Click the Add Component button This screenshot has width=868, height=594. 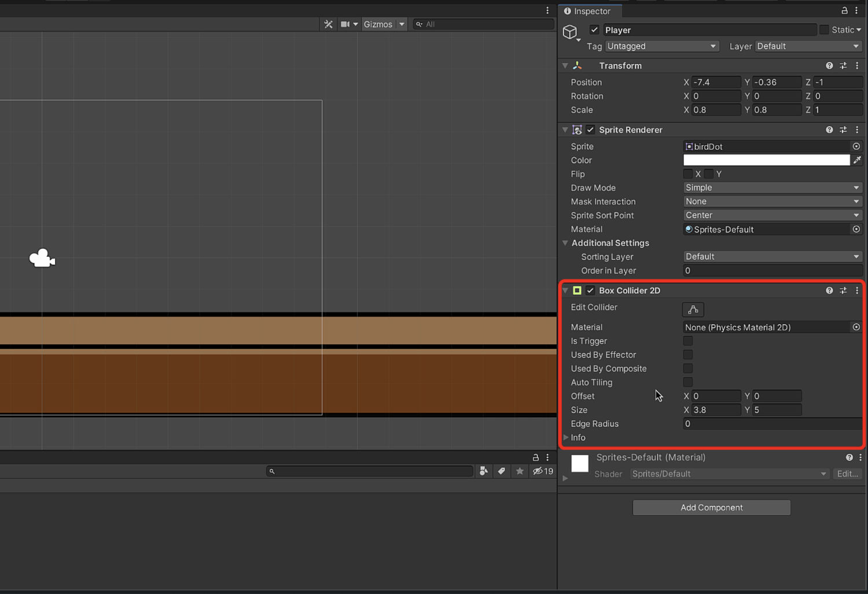[711, 508]
